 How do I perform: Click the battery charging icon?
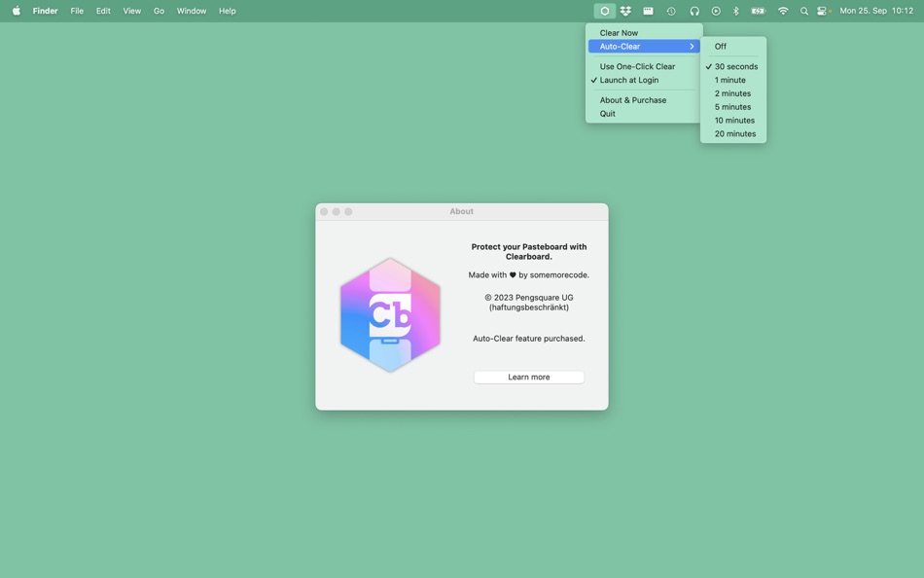(759, 11)
